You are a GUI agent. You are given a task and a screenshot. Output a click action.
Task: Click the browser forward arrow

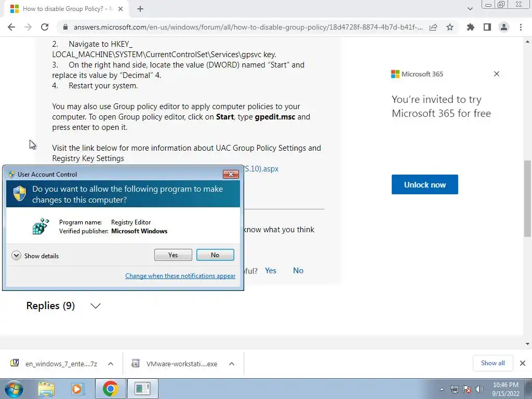click(x=28, y=27)
